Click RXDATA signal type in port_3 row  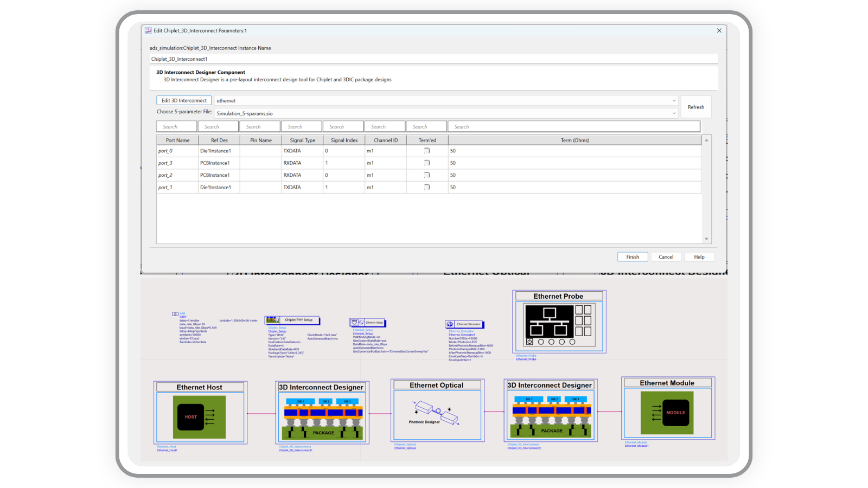click(292, 163)
